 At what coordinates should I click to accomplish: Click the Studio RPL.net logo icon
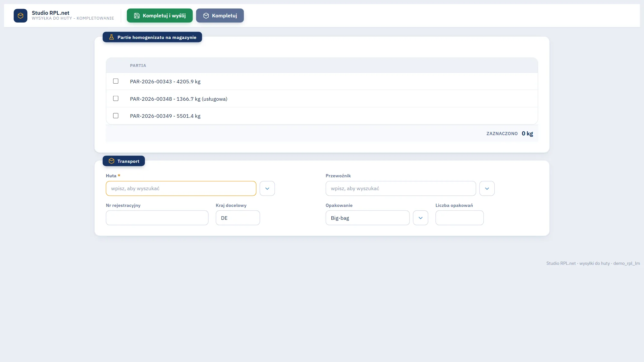(x=20, y=15)
